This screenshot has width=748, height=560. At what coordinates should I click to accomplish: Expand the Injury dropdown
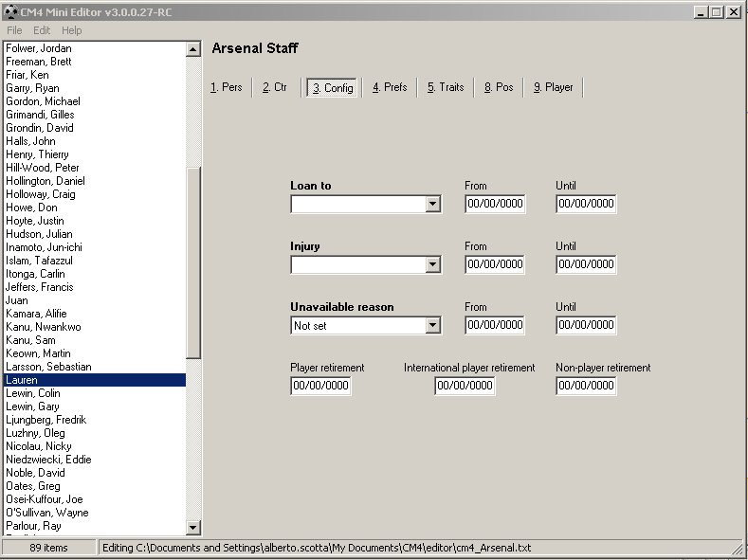click(432, 264)
